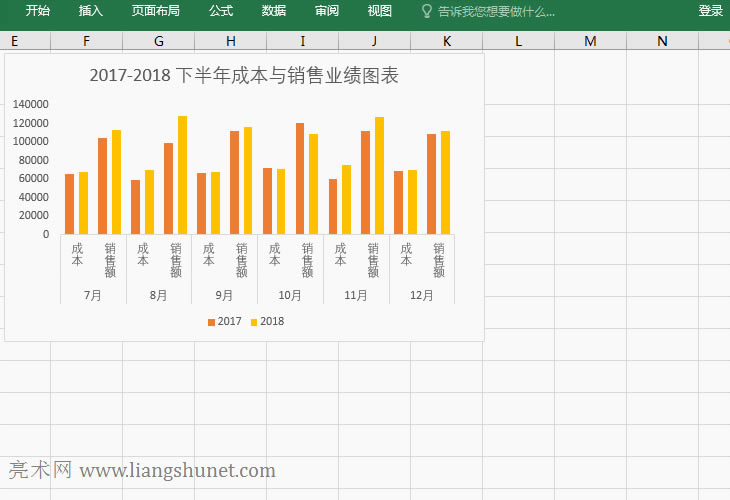Viewport: 730px width, 500px height.
Task: Select column F header
Action: [x=87, y=41]
